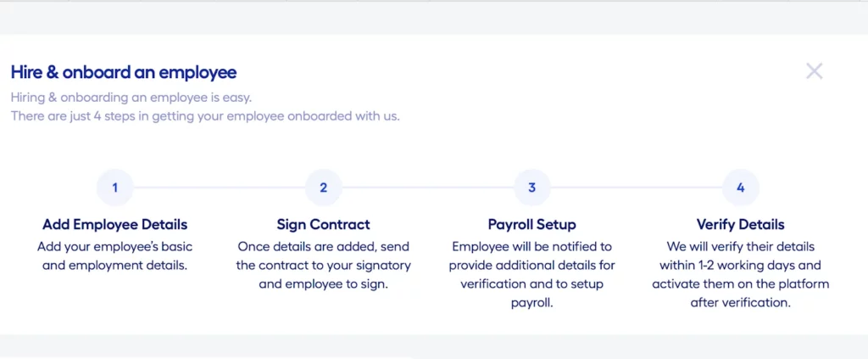This screenshot has width=868, height=359.
Task: Click the 'There are just 4 steps' subtitle line
Action: point(205,117)
